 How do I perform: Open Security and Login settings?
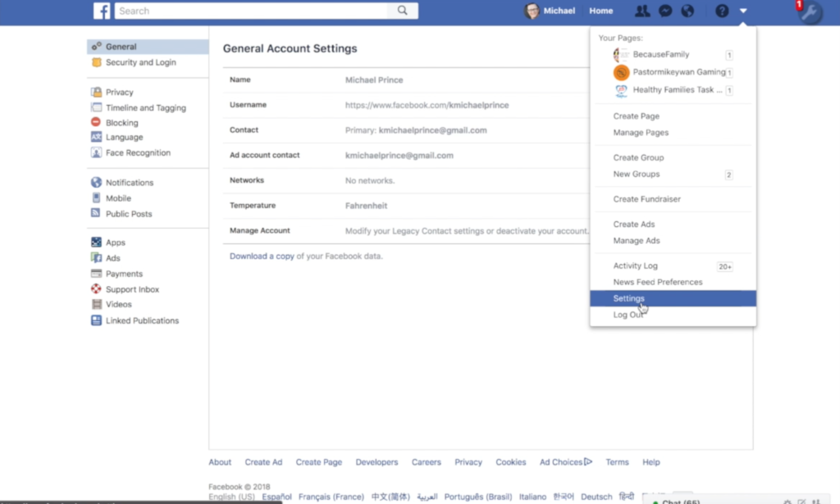(140, 62)
